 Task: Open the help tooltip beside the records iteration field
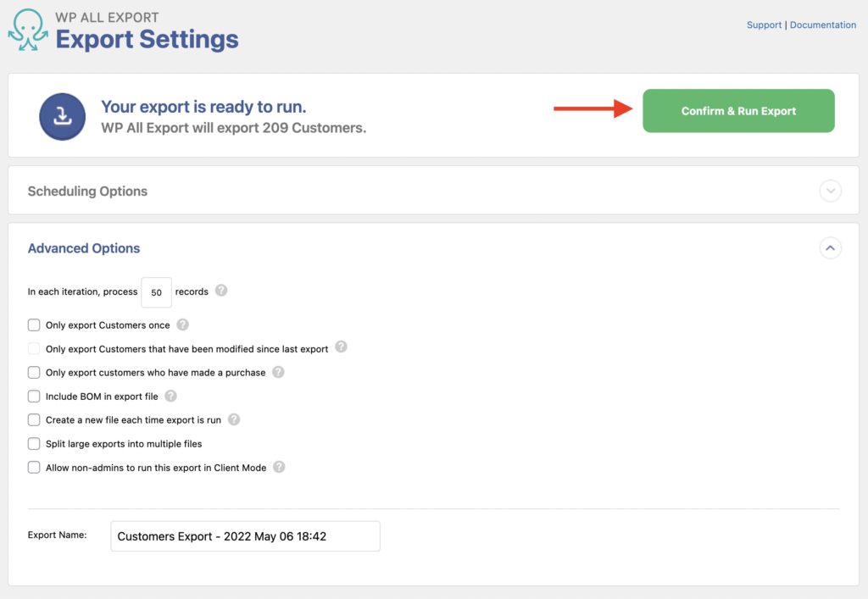tap(221, 291)
